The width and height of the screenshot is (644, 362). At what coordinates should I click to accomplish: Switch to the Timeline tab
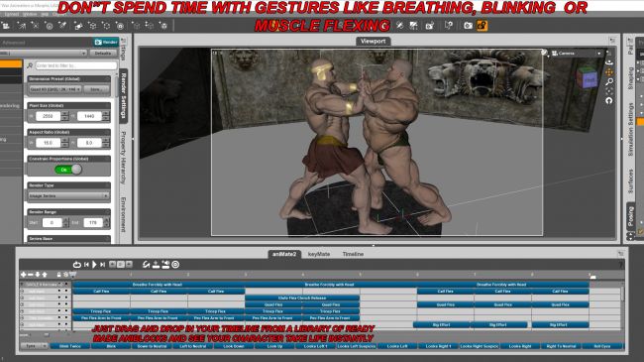(353, 254)
